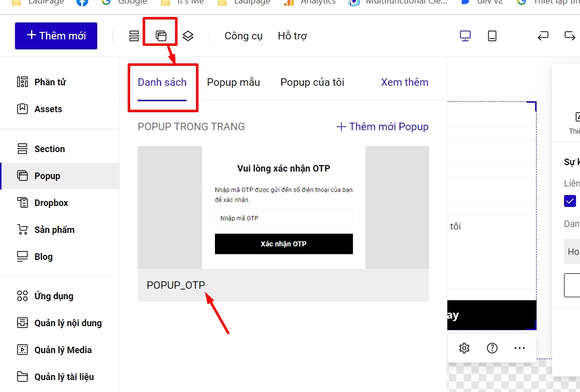
Task: Switch to desktop view mode
Action: point(465,36)
